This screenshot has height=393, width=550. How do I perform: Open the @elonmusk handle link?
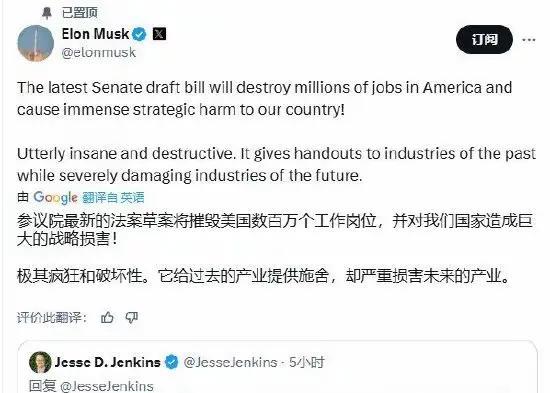coord(99,53)
